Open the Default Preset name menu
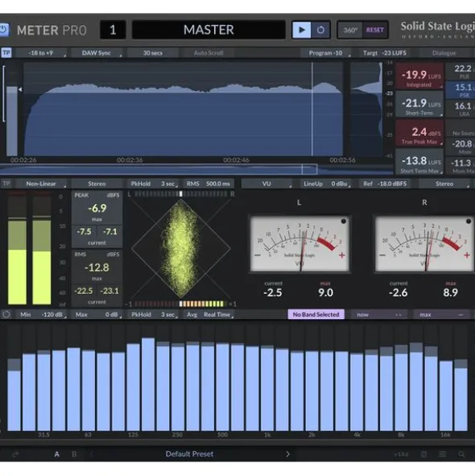 pyautogui.click(x=189, y=453)
